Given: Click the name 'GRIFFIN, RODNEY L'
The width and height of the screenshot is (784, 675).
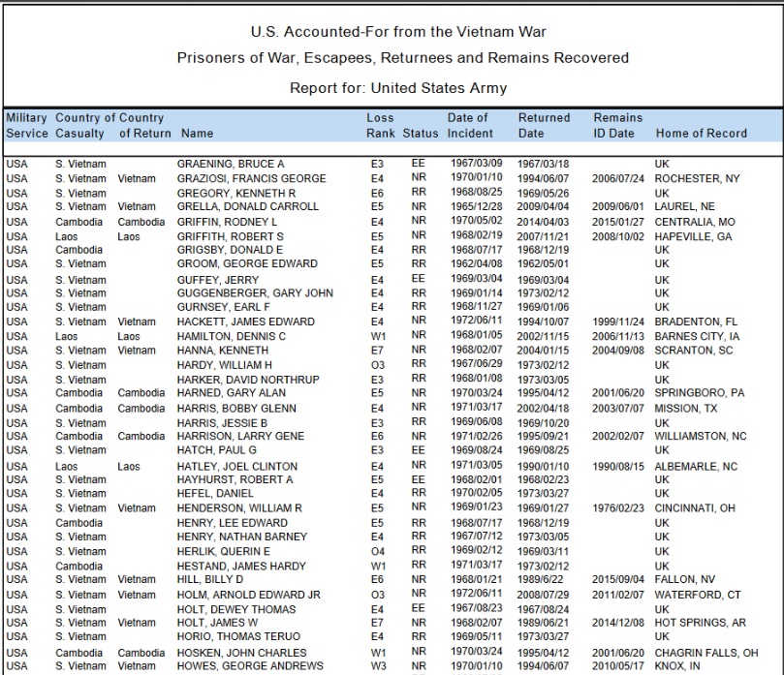Looking at the screenshot, I should pyautogui.click(x=229, y=222).
